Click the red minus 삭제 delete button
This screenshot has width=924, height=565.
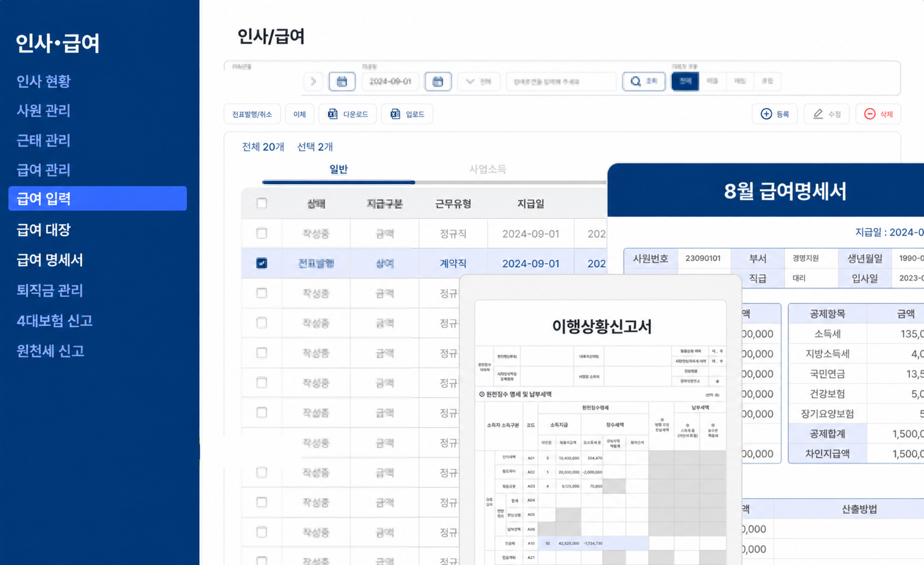(878, 114)
